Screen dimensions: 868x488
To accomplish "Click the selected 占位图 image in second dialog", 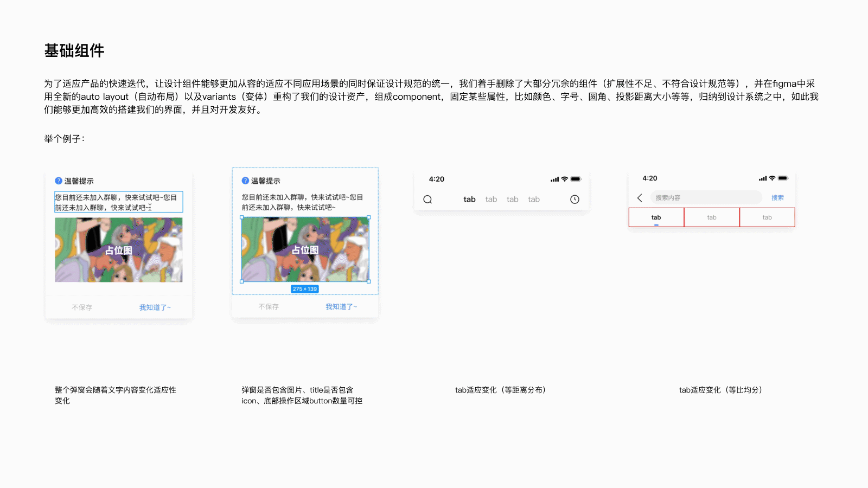I will [305, 249].
